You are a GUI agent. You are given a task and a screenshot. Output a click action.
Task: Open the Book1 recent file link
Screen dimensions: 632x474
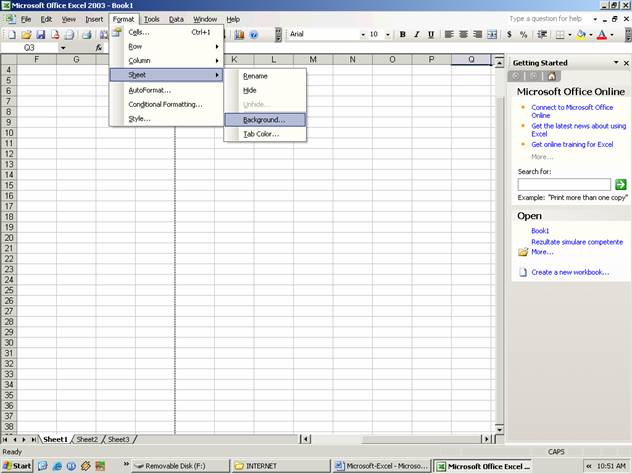[x=540, y=231]
